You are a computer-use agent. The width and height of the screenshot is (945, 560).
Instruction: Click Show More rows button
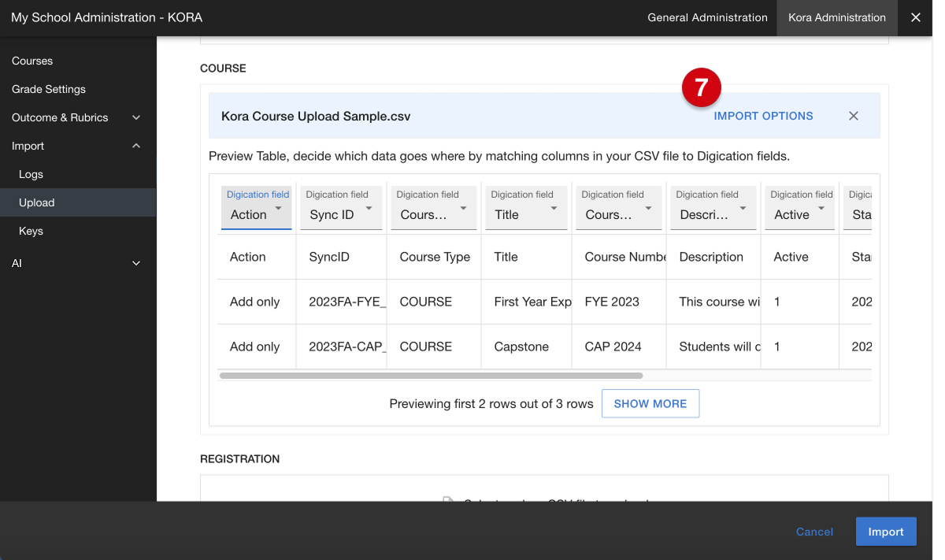[650, 403]
